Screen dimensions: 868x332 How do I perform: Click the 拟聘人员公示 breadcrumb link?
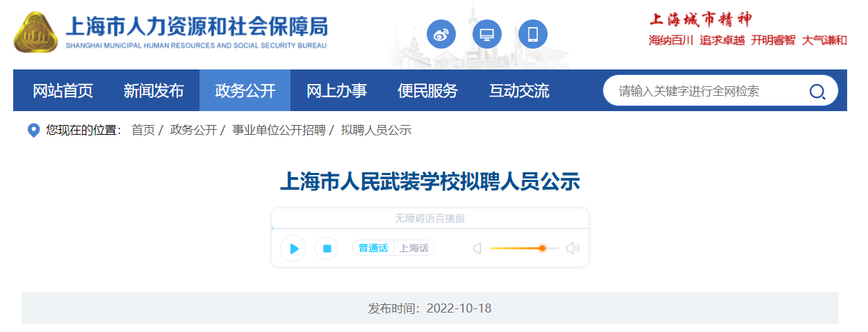pyautogui.click(x=376, y=130)
